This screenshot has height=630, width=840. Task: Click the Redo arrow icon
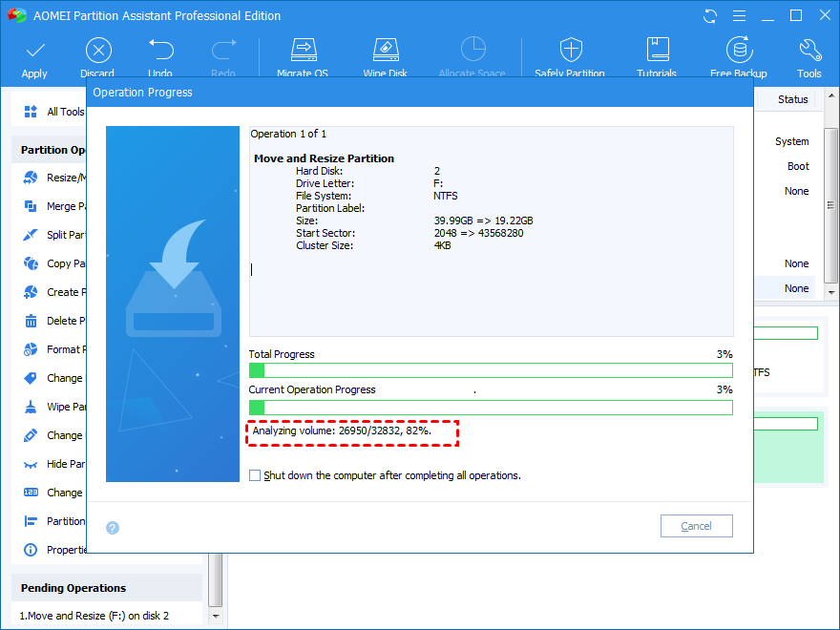pos(223,50)
